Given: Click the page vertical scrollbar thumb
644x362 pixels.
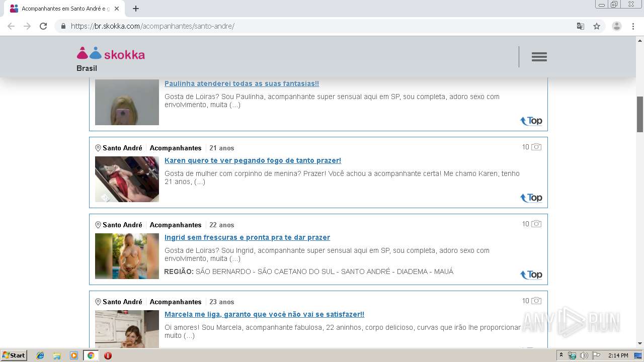Looking at the screenshot, I should (640, 114).
